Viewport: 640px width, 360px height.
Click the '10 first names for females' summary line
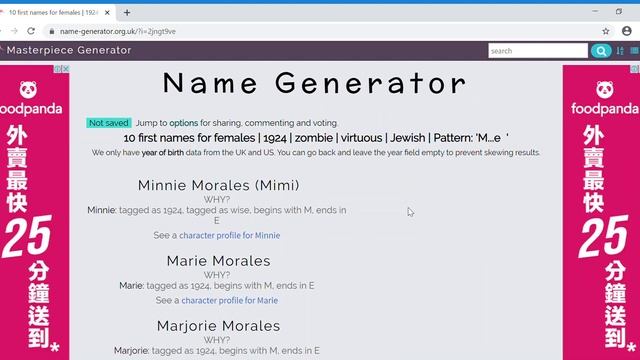click(x=316, y=138)
